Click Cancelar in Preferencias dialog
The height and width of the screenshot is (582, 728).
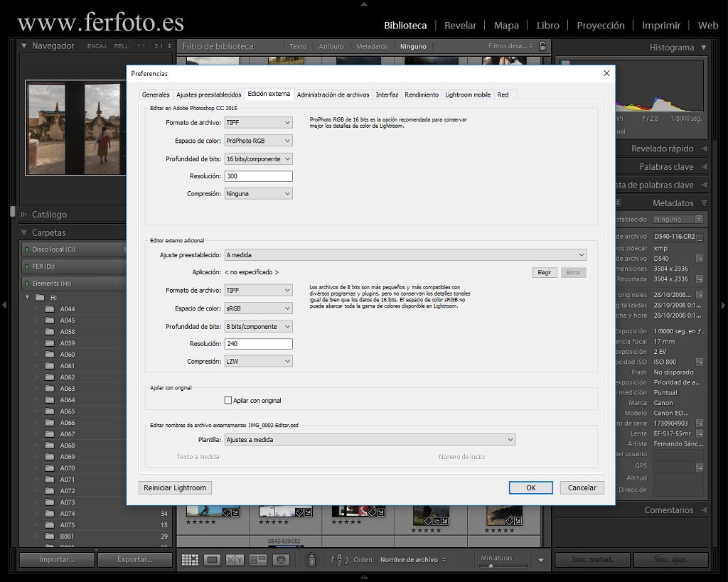pyautogui.click(x=582, y=487)
